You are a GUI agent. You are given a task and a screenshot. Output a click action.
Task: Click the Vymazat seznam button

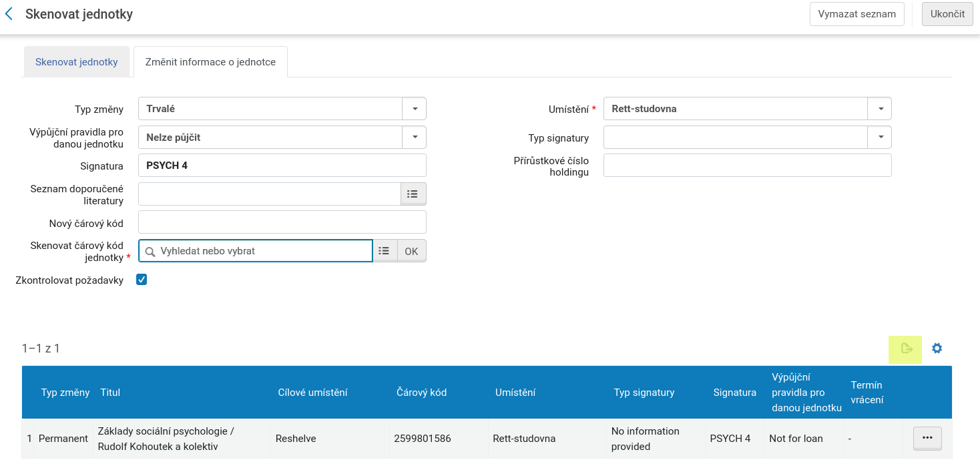[856, 14]
